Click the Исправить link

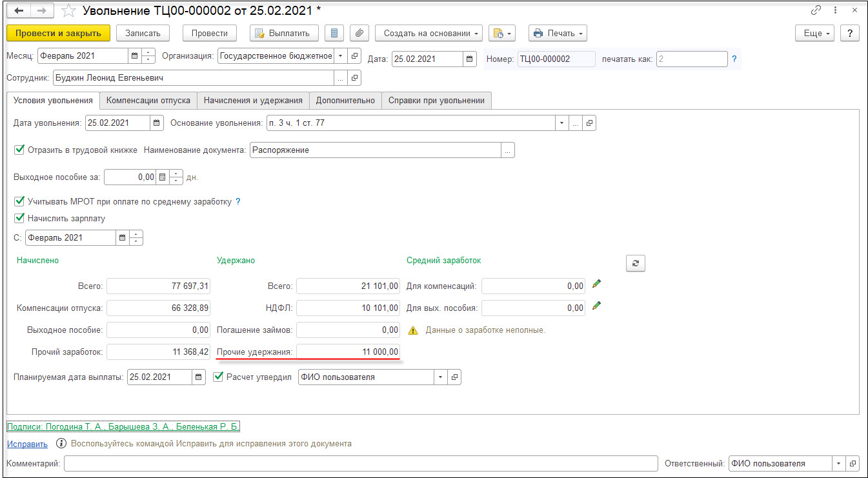27,444
